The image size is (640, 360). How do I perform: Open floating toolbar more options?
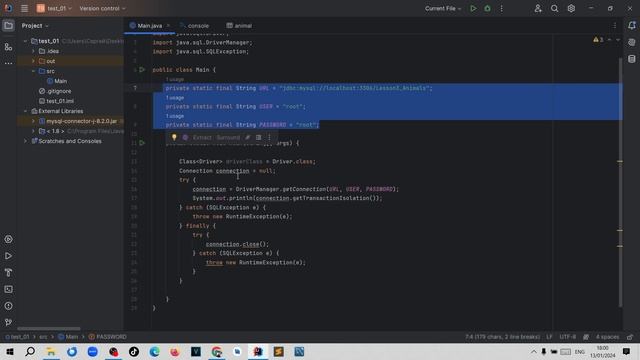(269, 138)
